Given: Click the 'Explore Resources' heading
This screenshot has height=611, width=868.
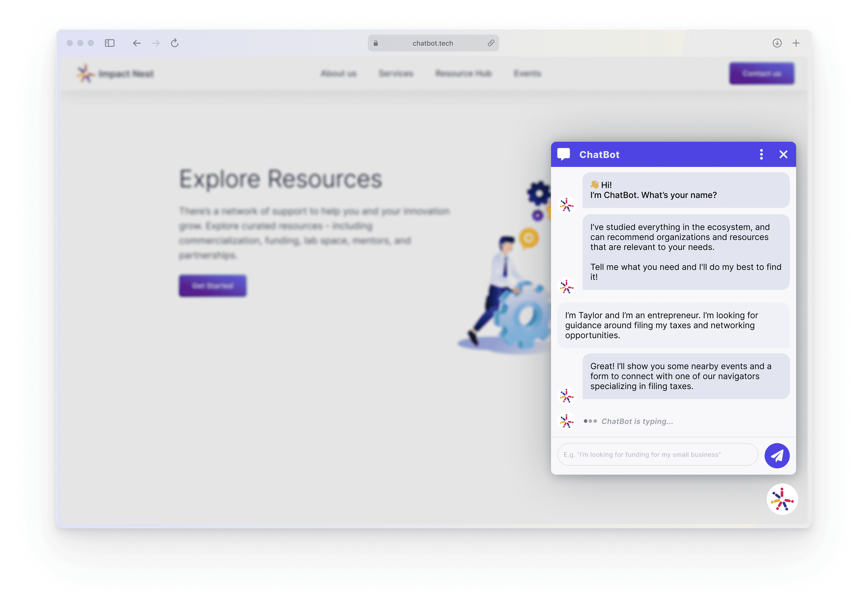Looking at the screenshot, I should coord(281,179).
